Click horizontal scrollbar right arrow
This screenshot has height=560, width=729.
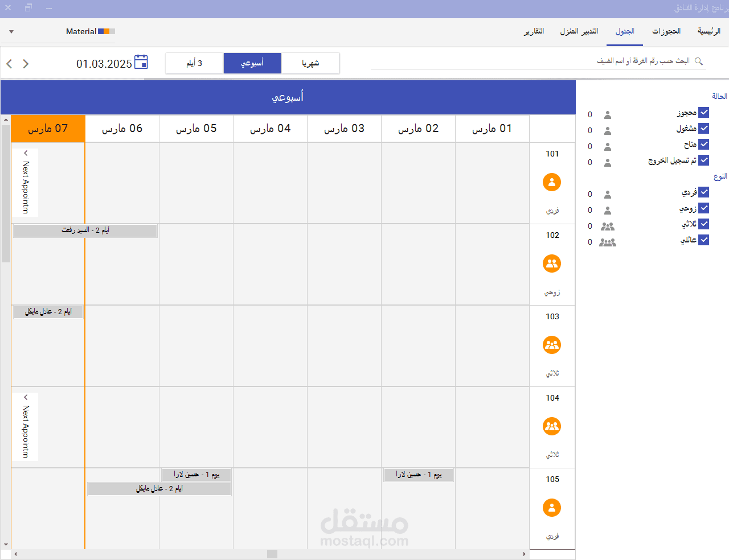525,554
